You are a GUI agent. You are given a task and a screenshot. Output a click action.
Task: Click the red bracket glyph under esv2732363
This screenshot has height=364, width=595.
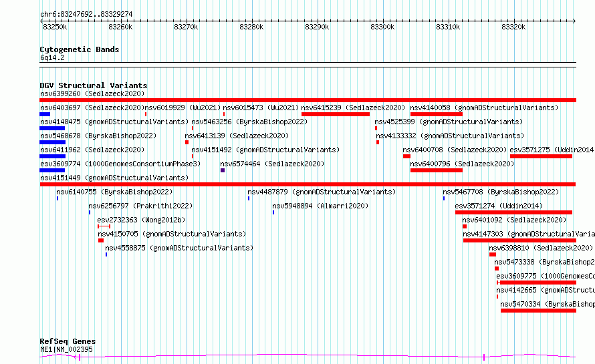click(104, 226)
